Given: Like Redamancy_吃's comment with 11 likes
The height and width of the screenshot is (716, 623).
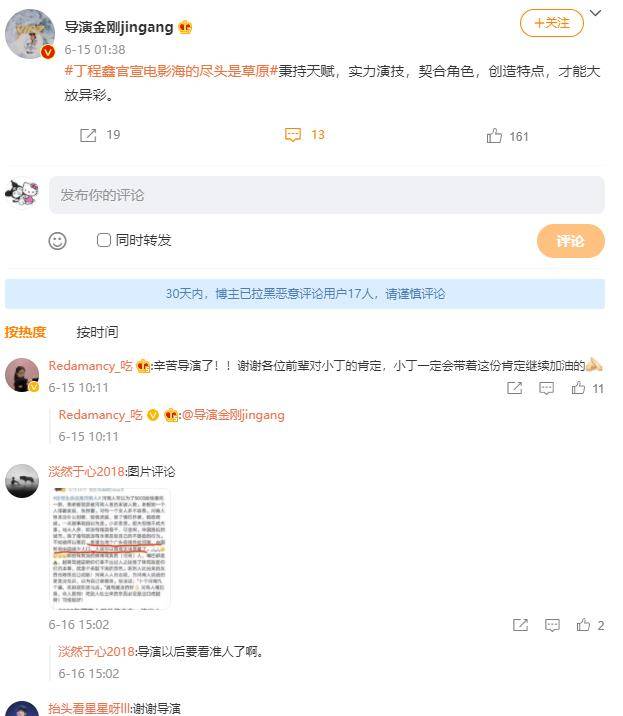Looking at the screenshot, I should [x=578, y=388].
